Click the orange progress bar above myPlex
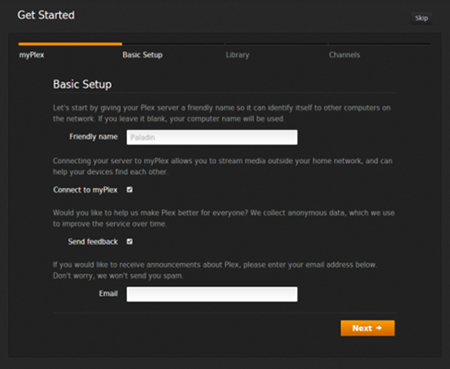Viewport: 450px width, 369px height. [70, 44]
